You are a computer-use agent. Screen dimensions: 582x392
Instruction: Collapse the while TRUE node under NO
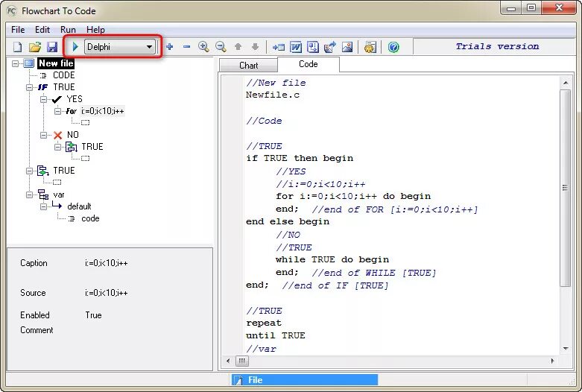pyautogui.click(x=57, y=147)
